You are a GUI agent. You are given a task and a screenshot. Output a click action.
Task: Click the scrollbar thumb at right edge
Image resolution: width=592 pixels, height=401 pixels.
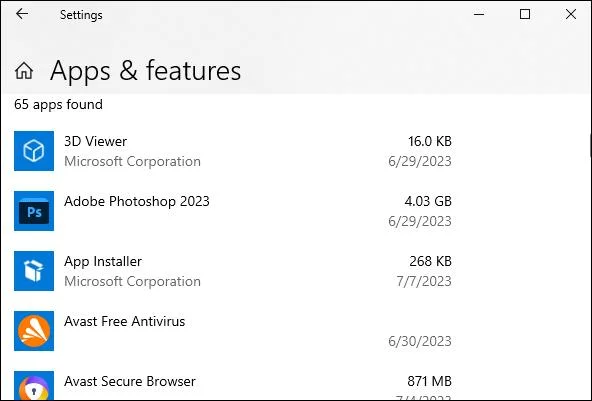coord(590,145)
